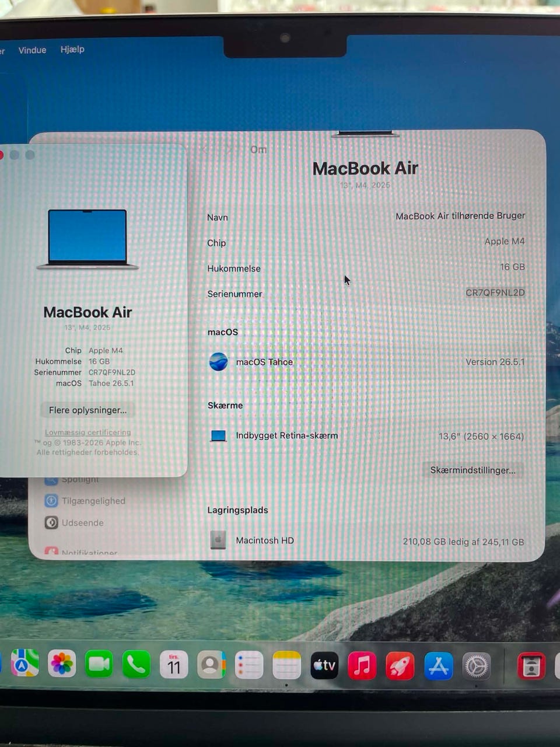
Task: Click the Flere oplysninger... button
Action: tap(87, 410)
